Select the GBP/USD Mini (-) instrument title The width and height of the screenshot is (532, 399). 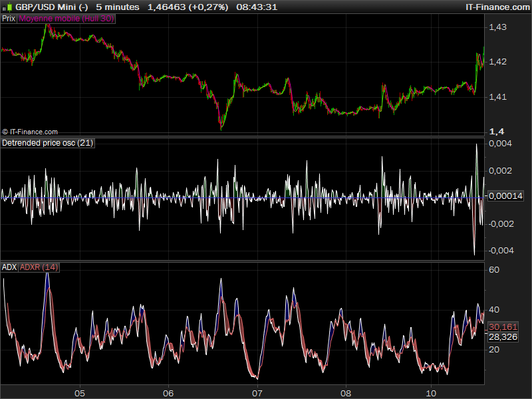52,7
